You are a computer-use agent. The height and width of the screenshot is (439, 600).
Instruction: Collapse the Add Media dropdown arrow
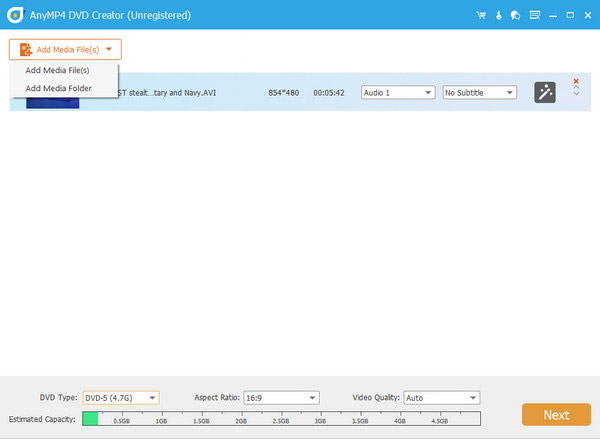pos(109,49)
